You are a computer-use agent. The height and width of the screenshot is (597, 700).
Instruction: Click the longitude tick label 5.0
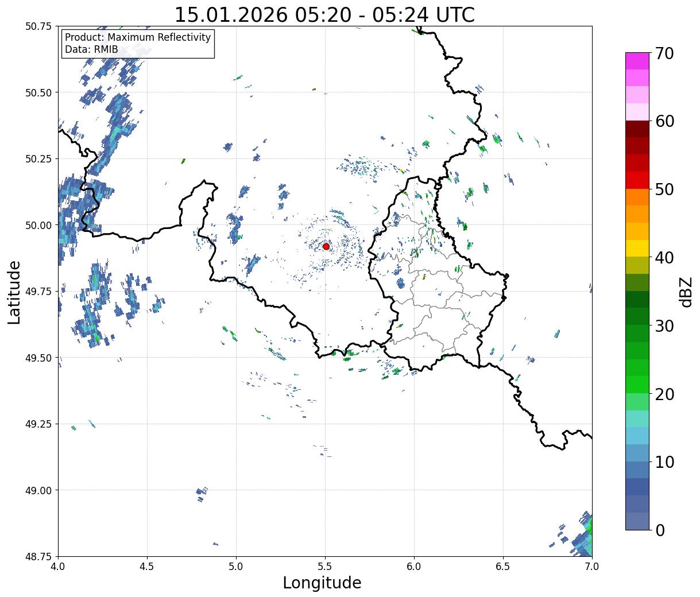[236, 567]
